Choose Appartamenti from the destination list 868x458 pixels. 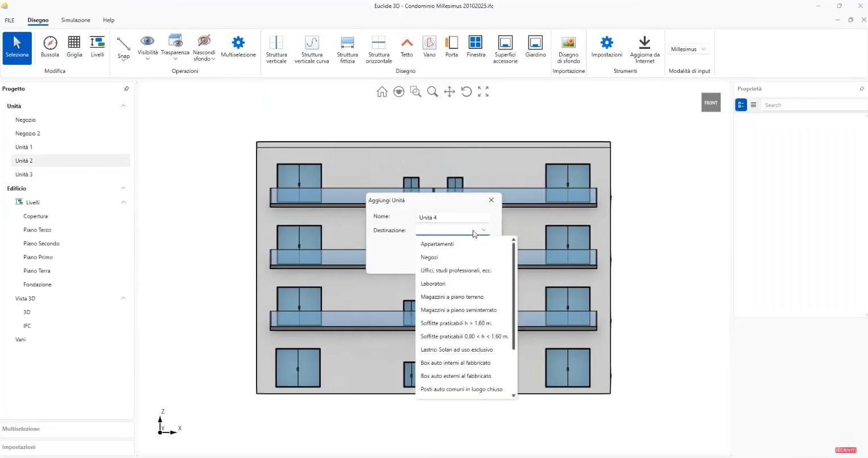point(437,244)
